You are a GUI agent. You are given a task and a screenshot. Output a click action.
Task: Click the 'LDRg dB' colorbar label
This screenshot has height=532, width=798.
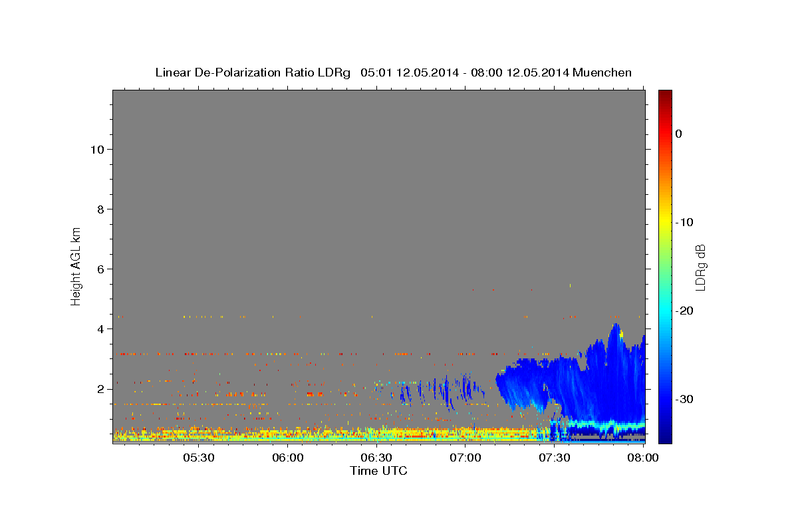click(x=700, y=267)
